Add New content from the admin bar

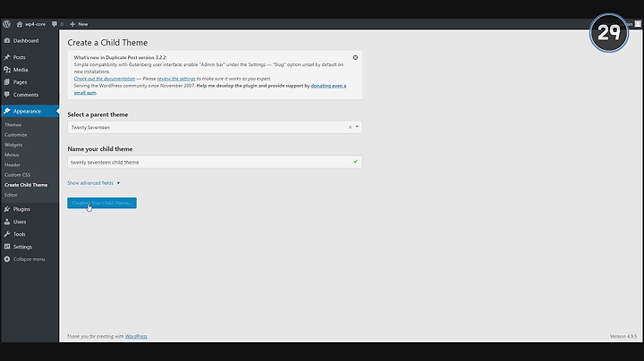79,24
